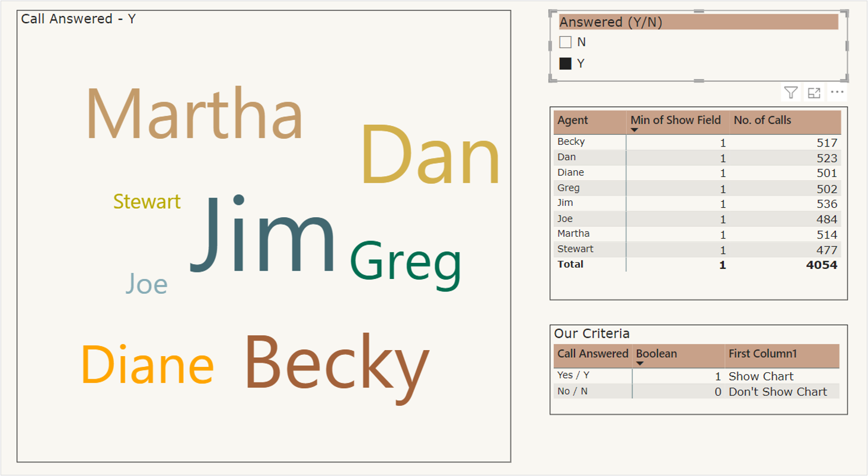Click the Call Answered column header
The image size is (868, 476).
pyautogui.click(x=592, y=354)
